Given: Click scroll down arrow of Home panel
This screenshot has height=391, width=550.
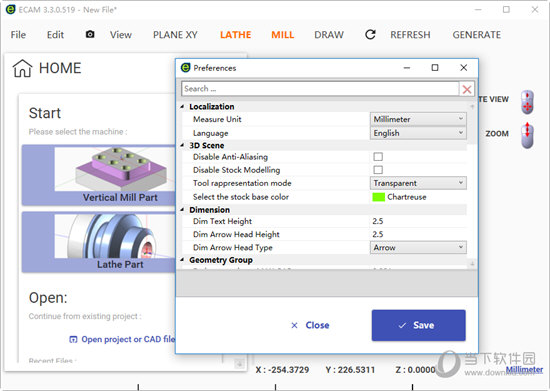Looking at the screenshot, I should pos(240,364).
